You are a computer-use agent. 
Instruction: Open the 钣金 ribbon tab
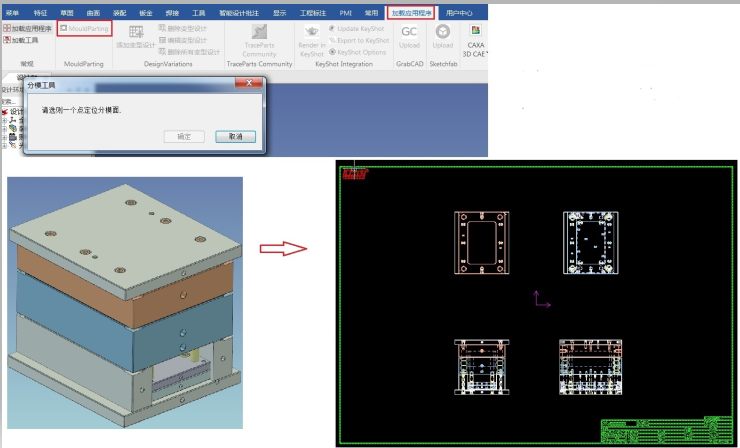145,13
